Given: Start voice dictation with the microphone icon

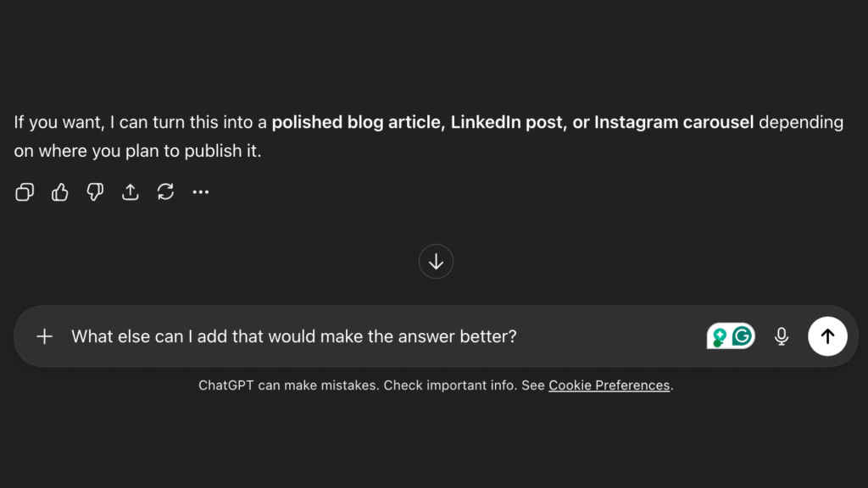Looking at the screenshot, I should tap(782, 336).
